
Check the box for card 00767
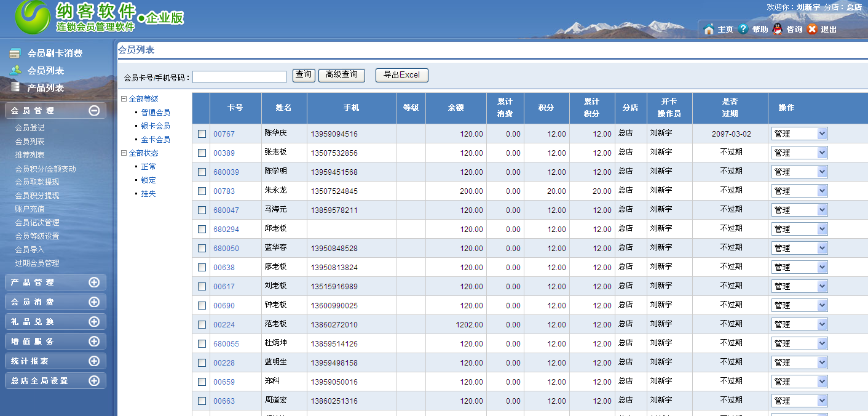202,134
